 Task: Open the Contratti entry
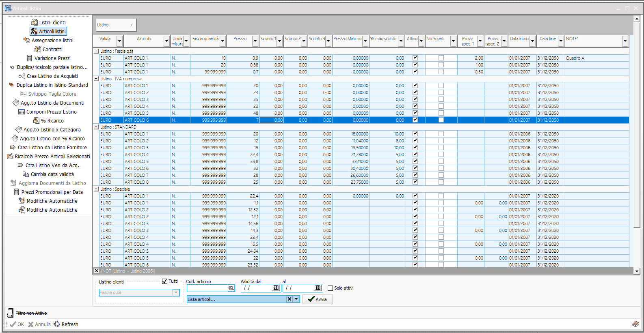(48, 49)
